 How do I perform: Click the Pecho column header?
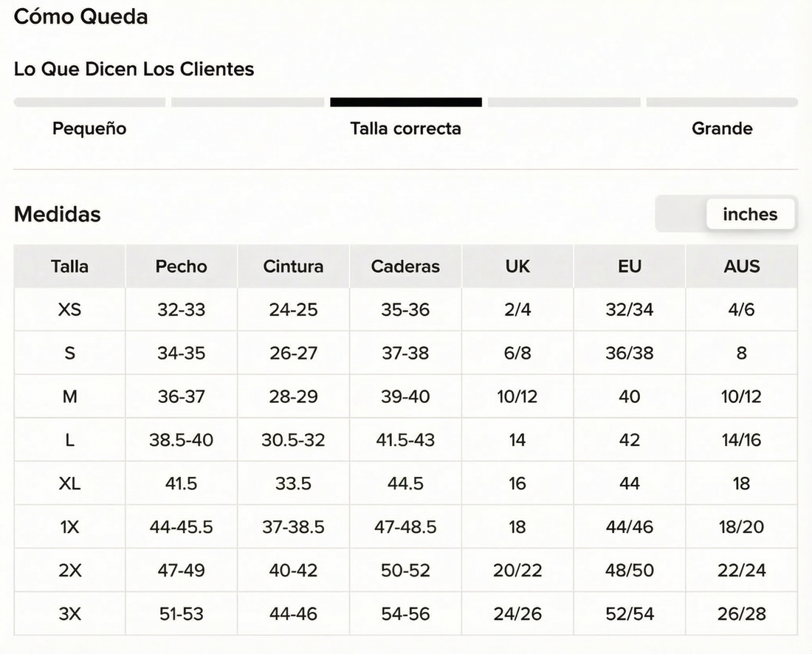point(182,266)
